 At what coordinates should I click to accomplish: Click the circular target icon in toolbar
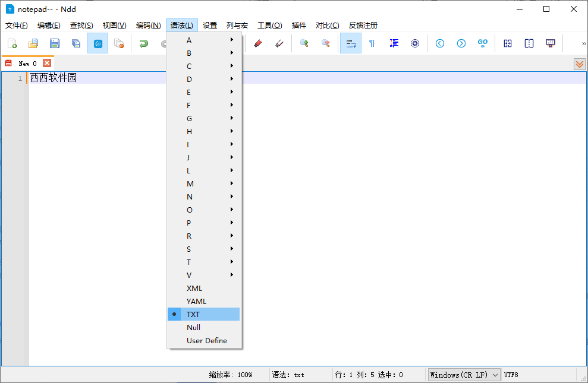click(x=415, y=43)
